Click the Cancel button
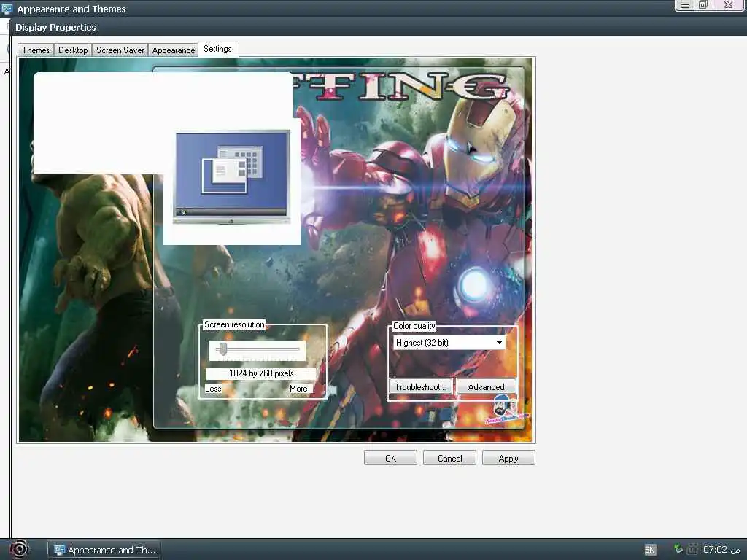 (x=449, y=458)
